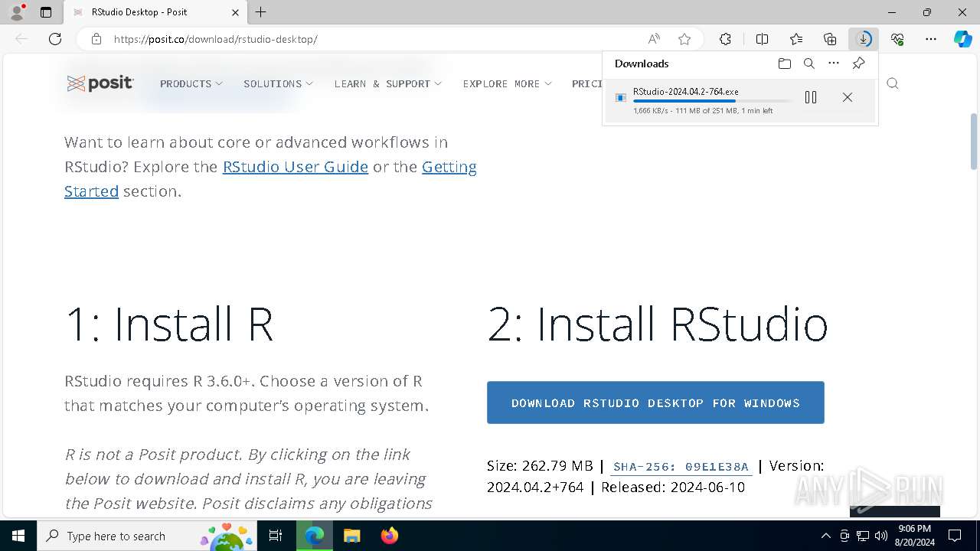Add this page to favorites star
The height and width of the screenshot is (551, 980).
pos(684,39)
